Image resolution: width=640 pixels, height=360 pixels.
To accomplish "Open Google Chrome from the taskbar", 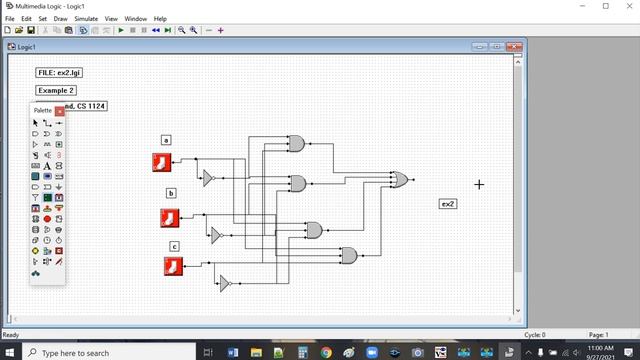I will pyautogui.click(x=326, y=352).
